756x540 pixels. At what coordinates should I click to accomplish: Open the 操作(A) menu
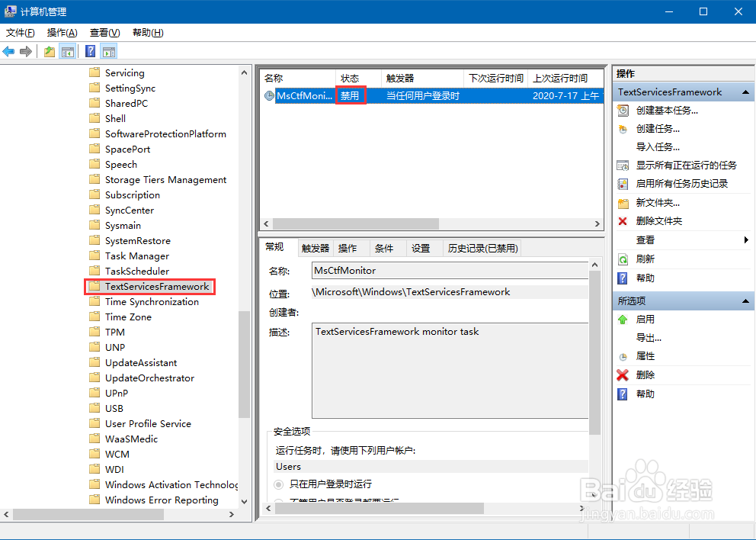coord(62,32)
